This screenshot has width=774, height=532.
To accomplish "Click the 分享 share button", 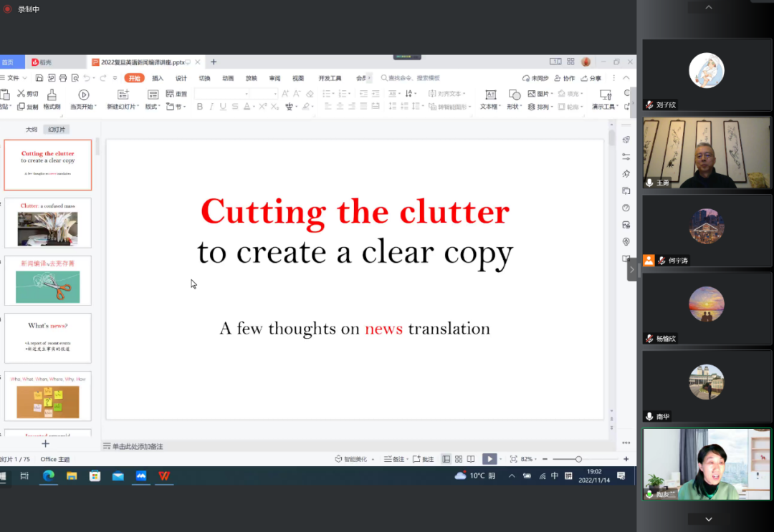I will click(591, 78).
